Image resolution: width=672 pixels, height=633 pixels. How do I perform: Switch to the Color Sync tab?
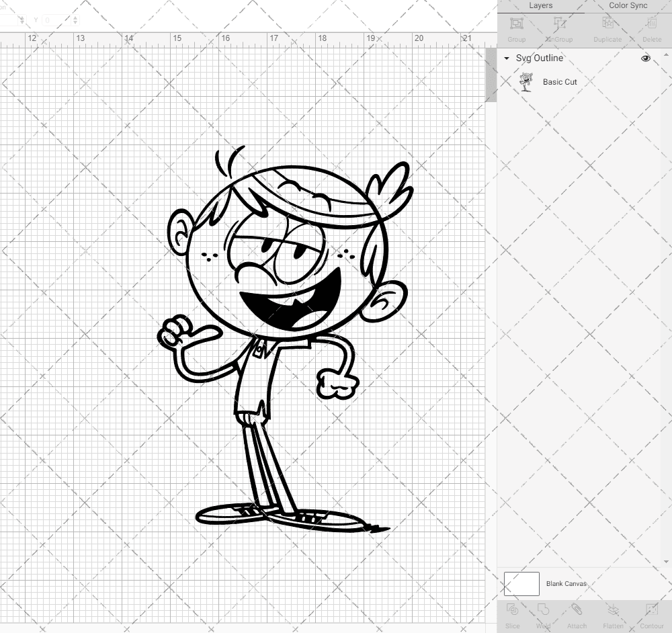628,5
